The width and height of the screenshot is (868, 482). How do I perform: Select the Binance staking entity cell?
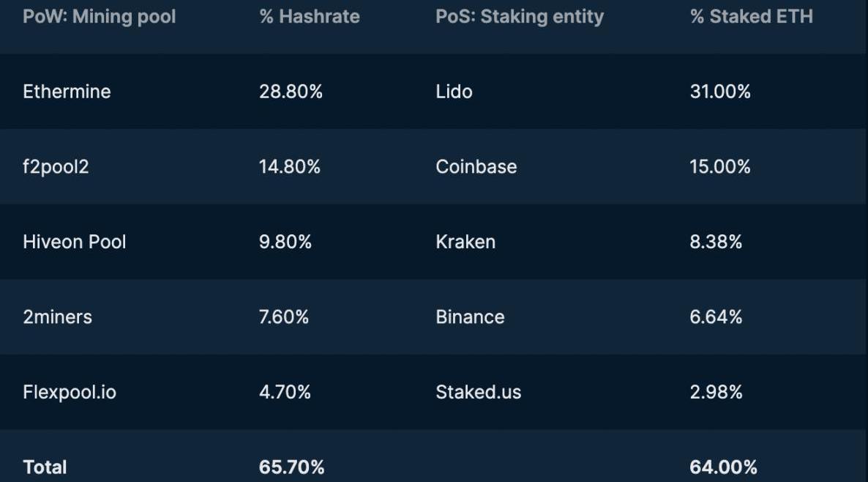tap(470, 317)
